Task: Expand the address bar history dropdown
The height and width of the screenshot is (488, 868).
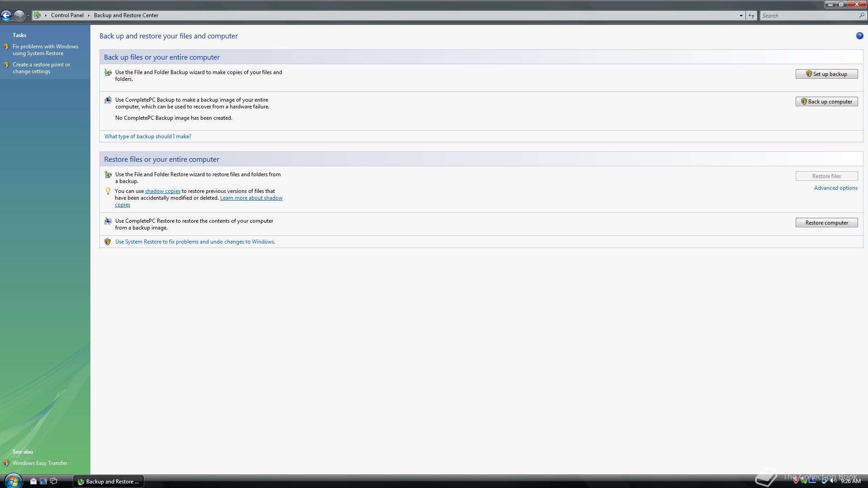Action: point(741,15)
